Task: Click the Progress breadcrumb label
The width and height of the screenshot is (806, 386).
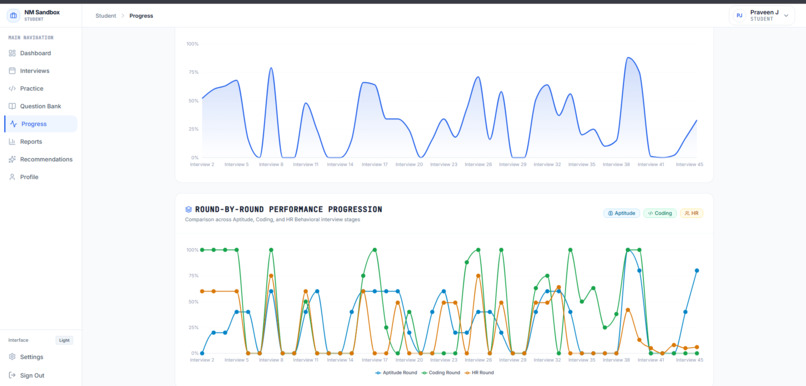Action: (141, 16)
